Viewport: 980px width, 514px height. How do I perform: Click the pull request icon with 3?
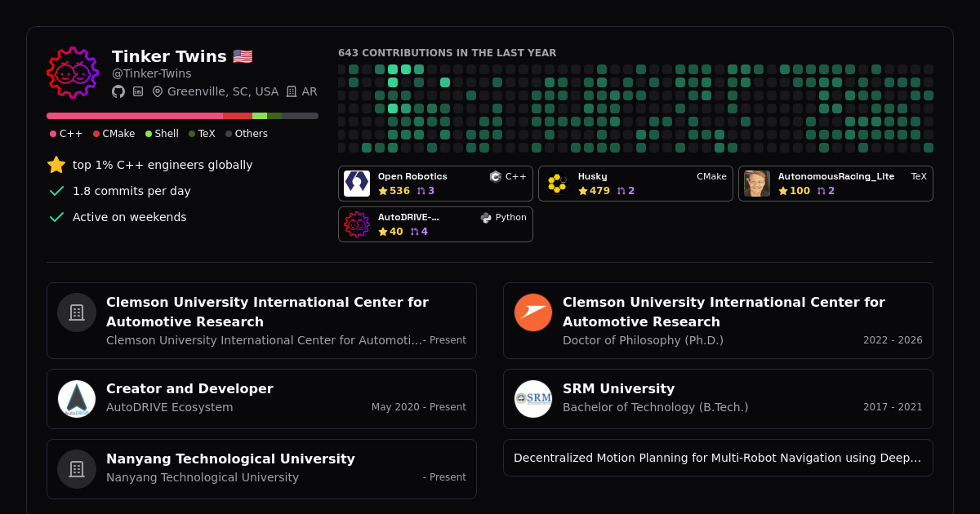tap(421, 191)
